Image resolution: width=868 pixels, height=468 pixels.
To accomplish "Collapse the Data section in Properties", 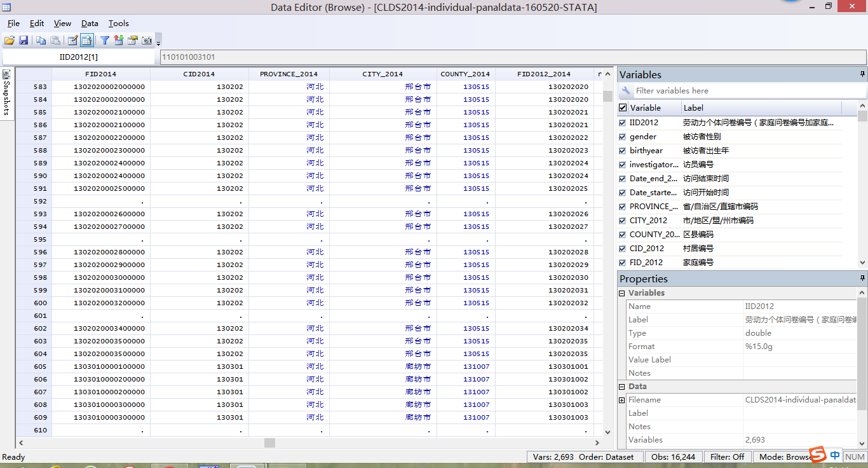I will pos(621,387).
